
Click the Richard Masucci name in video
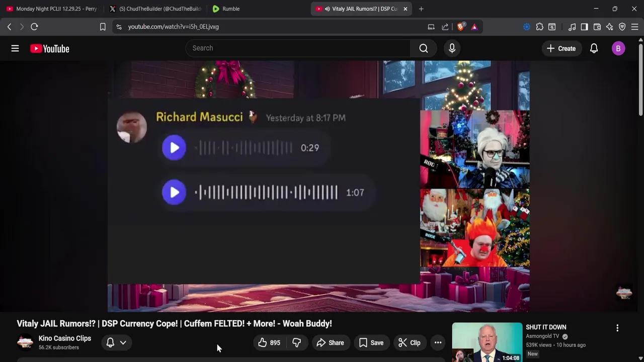point(199,117)
